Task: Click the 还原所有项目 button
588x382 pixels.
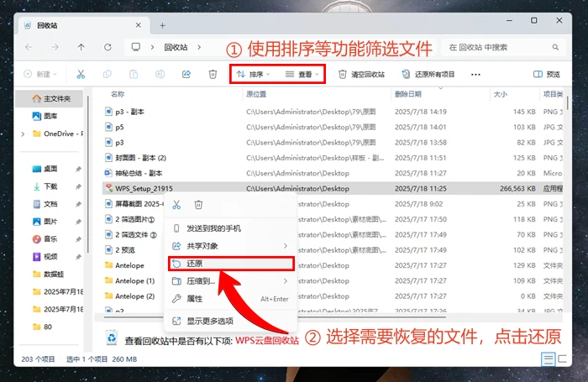Action: 428,74
